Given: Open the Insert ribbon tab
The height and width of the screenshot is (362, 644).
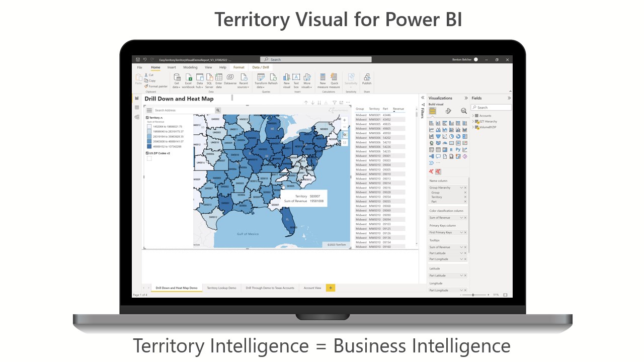Looking at the screenshot, I should [172, 67].
